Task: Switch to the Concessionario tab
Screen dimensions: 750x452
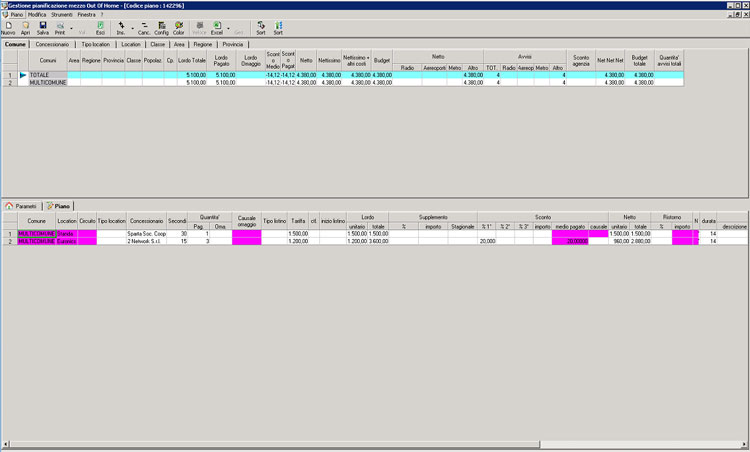Action: point(52,45)
